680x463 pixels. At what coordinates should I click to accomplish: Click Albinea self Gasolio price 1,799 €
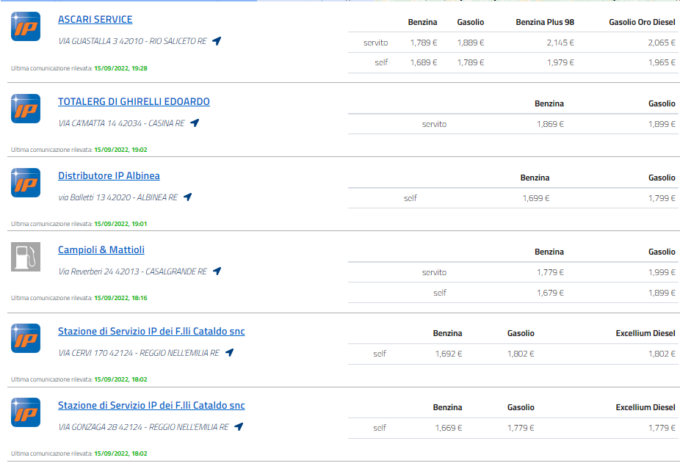pos(662,198)
